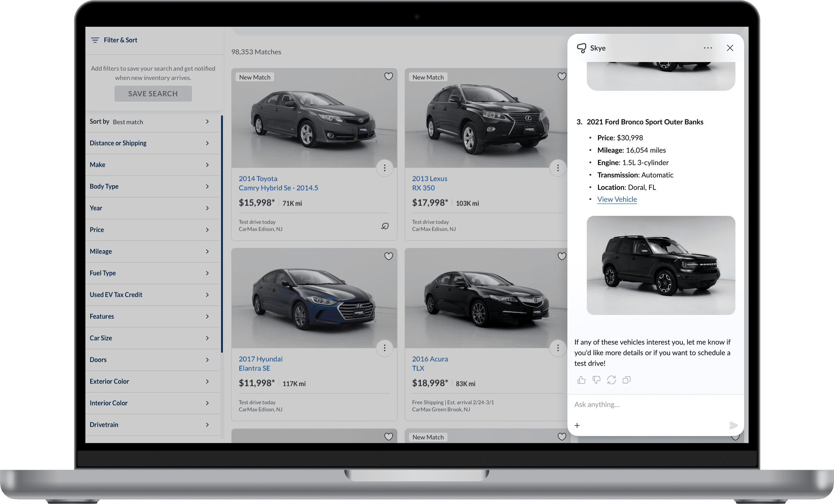Open View Vehicle link for Ford Bronco
Viewport: 834px width, 504px height.
coord(617,199)
